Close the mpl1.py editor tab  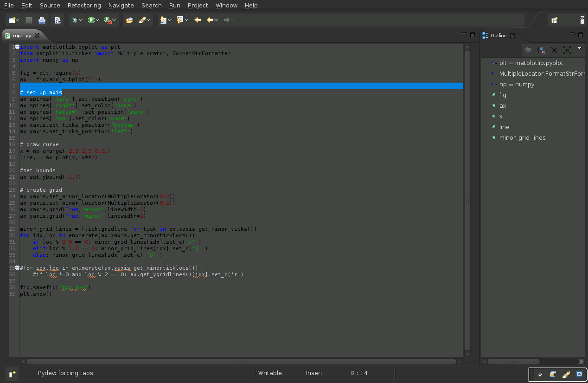[x=37, y=35]
